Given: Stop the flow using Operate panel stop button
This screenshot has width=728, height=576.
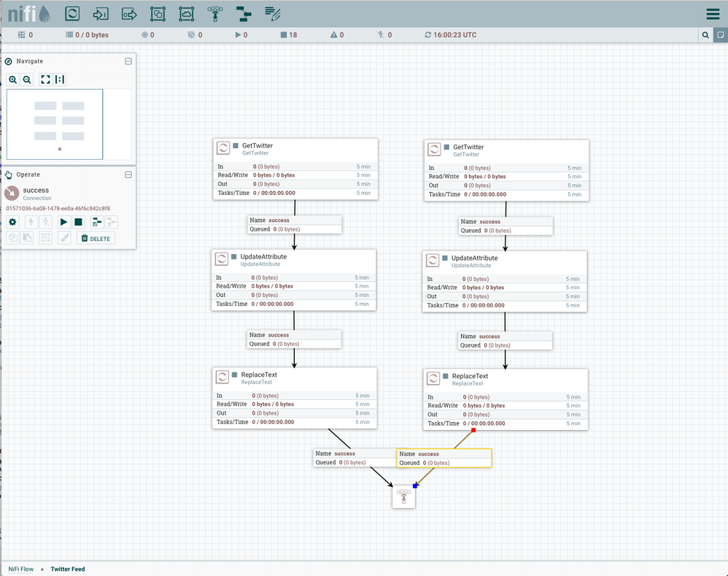Looking at the screenshot, I should 78,221.
